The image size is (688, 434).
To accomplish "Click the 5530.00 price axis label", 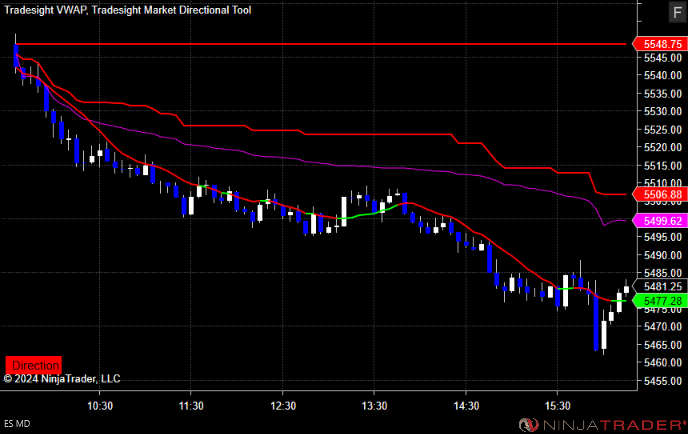I will pyautogui.click(x=663, y=111).
